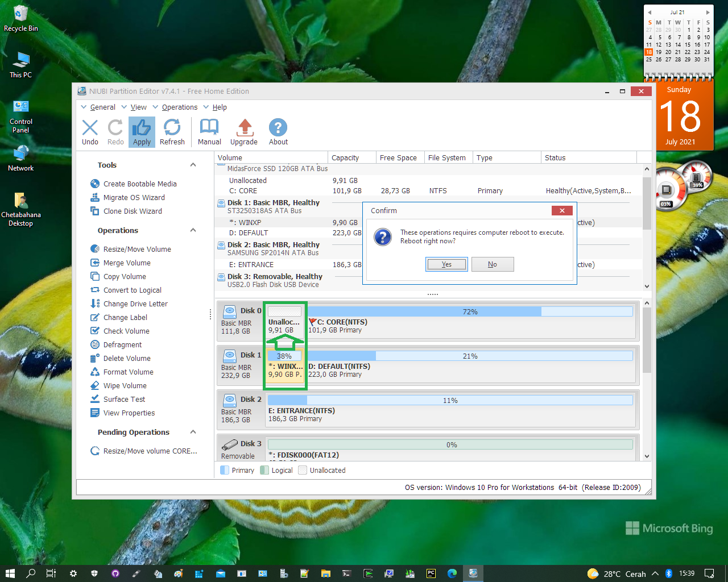Run Check Volume operation
This screenshot has height=582, width=728.
[120, 331]
